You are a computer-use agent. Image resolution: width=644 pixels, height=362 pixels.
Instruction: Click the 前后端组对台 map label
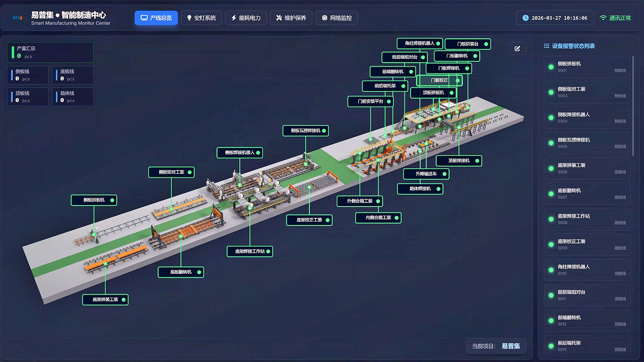[405, 57]
